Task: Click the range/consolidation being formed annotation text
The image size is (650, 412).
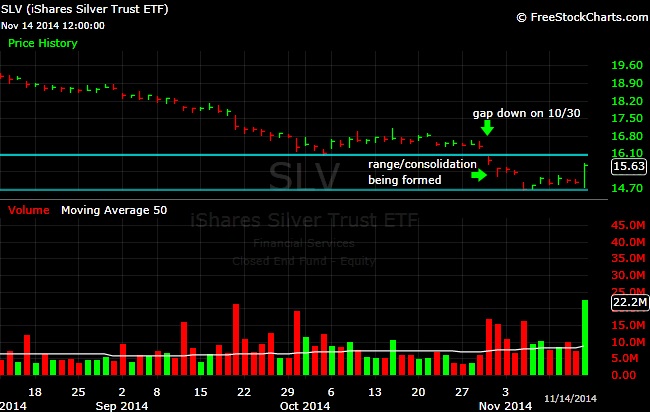Action: pos(422,172)
